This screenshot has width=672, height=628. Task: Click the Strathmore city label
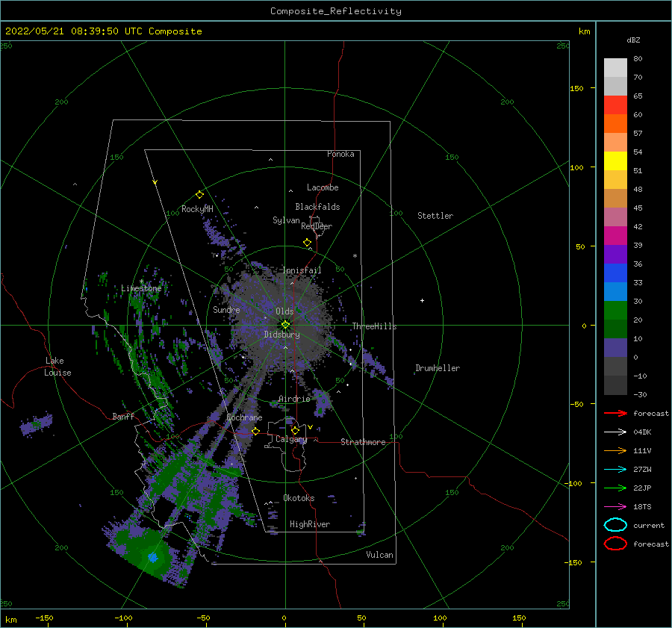pos(363,442)
